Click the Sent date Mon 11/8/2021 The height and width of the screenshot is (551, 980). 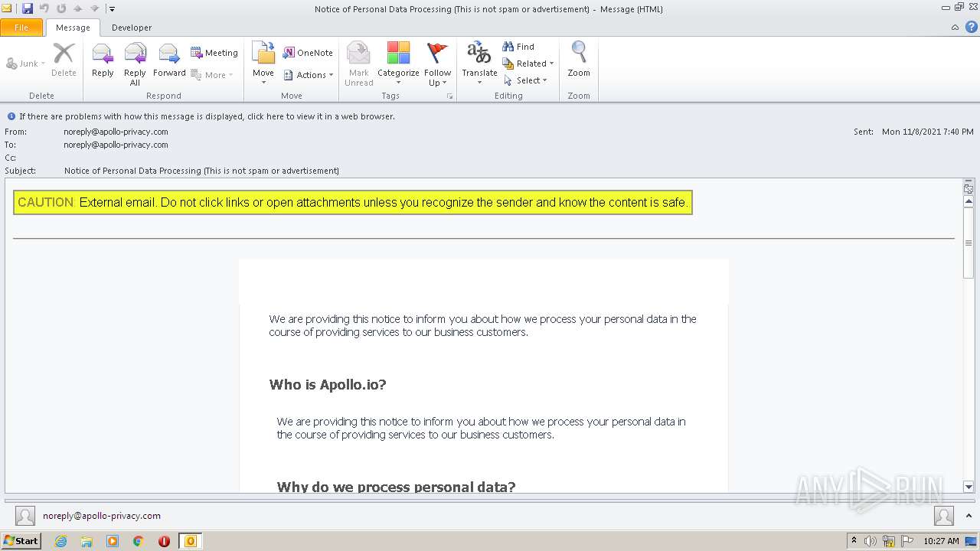click(x=928, y=132)
